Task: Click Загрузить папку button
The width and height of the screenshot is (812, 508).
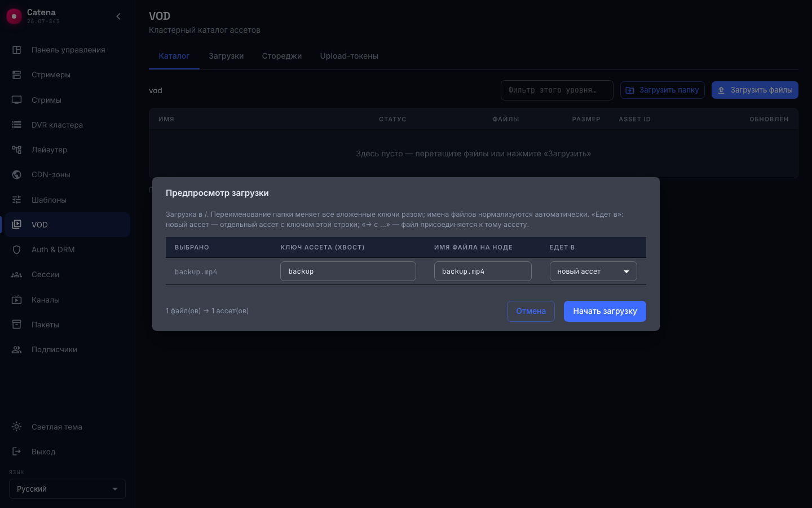Action: coord(663,90)
